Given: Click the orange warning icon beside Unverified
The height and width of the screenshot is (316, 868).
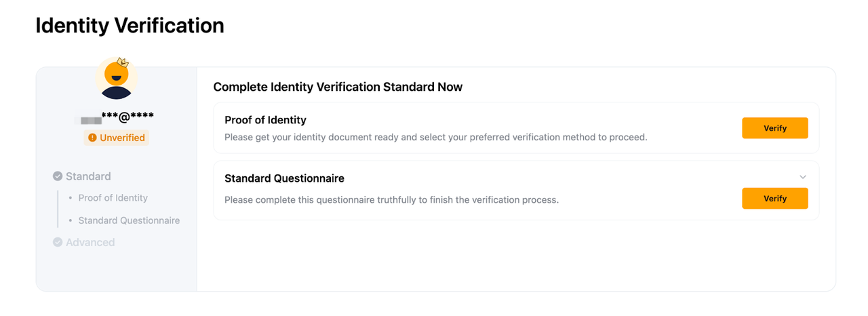Looking at the screenshot, I should 93,138.
